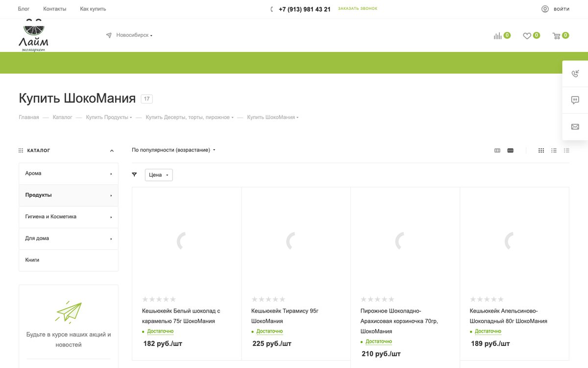The image size is (588, 368).
Task: Open the Кешьюкейк Белый шоколад с карамелью title
Action: point(181,316)
